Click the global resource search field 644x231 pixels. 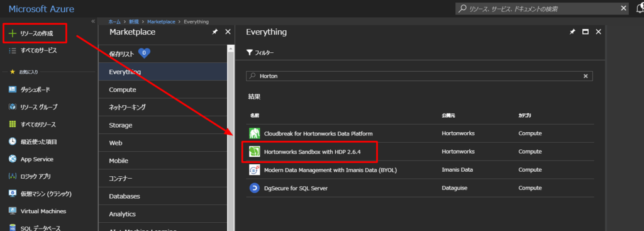click(x=542, y=8)
